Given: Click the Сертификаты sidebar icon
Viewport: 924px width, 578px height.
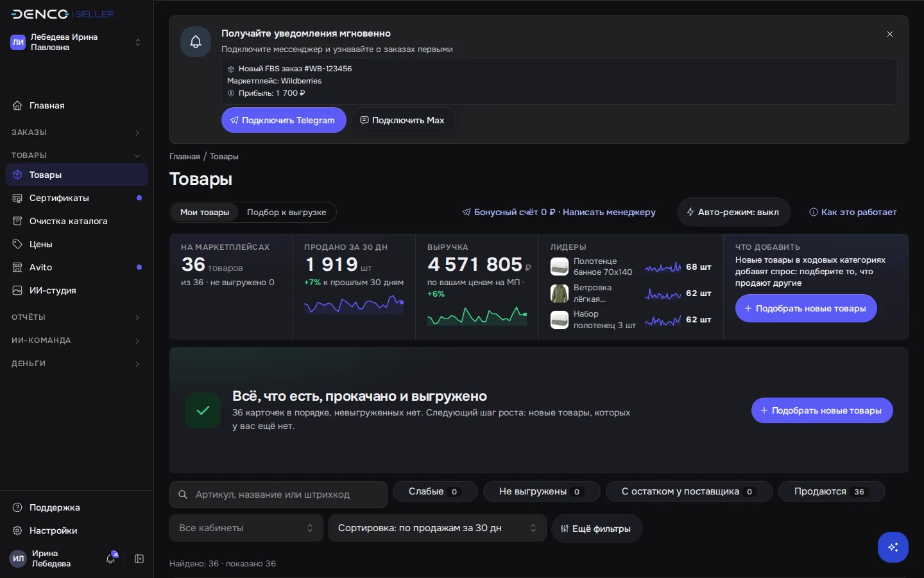Looking at the screenshot, I should click(x=17, y=198).
